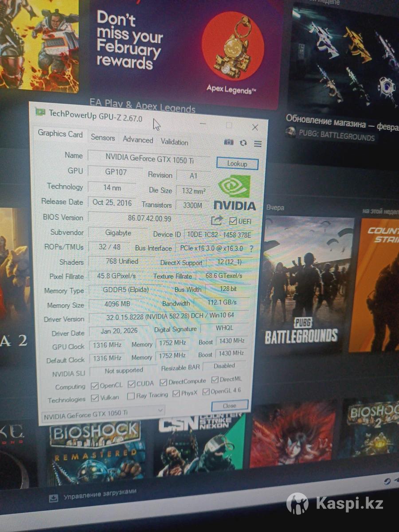The width and height of the screenshot is (399, 532).
Task: Toggle the UEFI checkbox
Action: click(x=233, y=221)
